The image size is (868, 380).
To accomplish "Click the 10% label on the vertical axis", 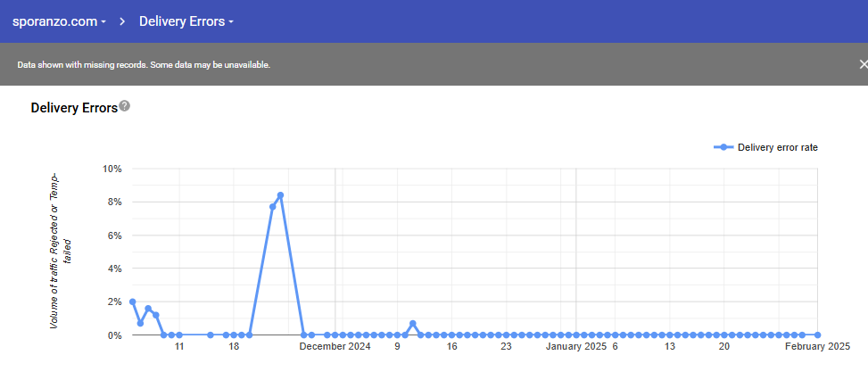I will click(x=112, y=169).
